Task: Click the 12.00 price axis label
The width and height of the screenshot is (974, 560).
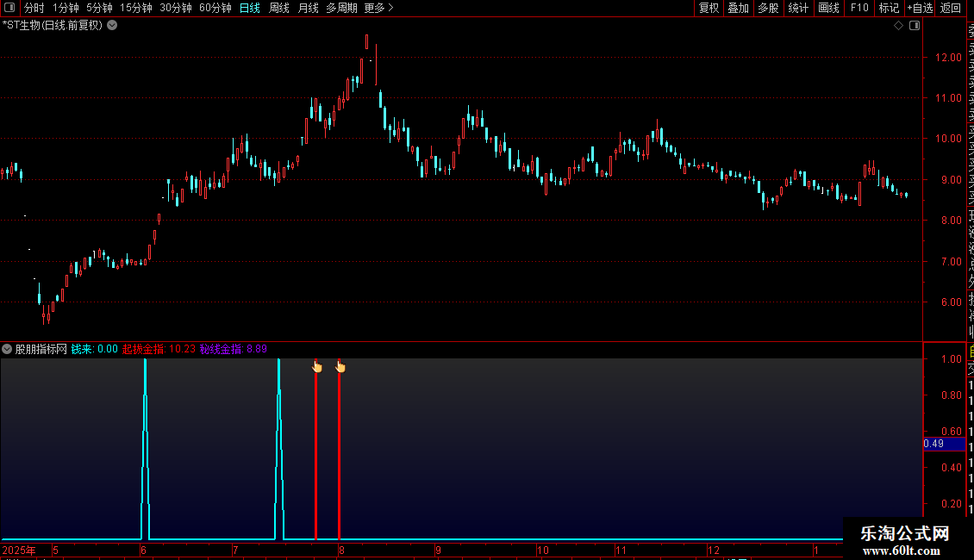Action: click(x=948, y=58)
